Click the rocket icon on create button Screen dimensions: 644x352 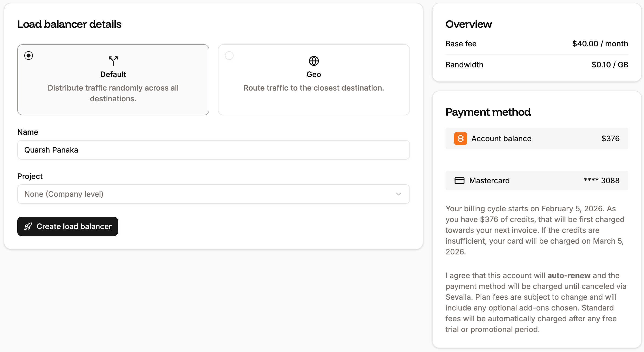tap(28, 226)
